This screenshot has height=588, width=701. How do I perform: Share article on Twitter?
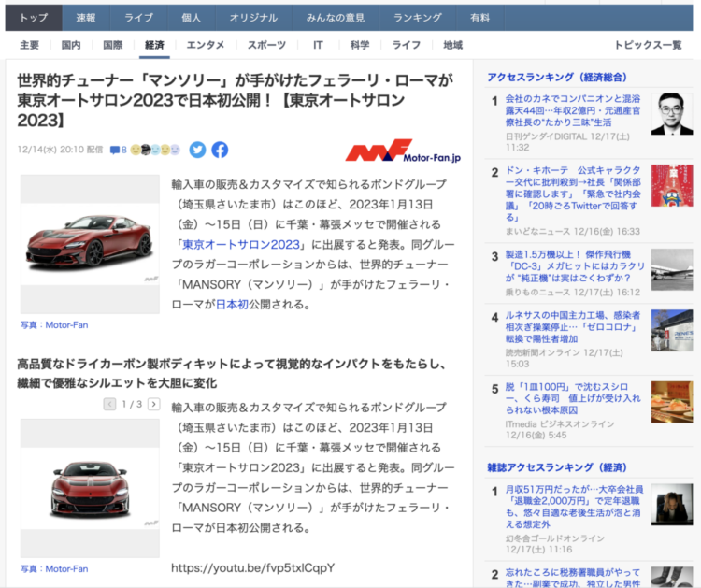[197, 150]
